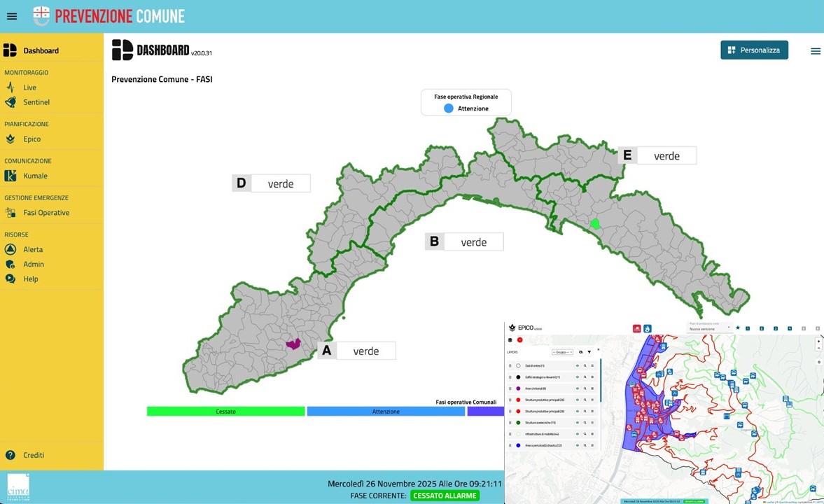This screenshot has width=824, height=504.
Task: Expand the Nuova versione plan dropdown
Action: point(708,328)
